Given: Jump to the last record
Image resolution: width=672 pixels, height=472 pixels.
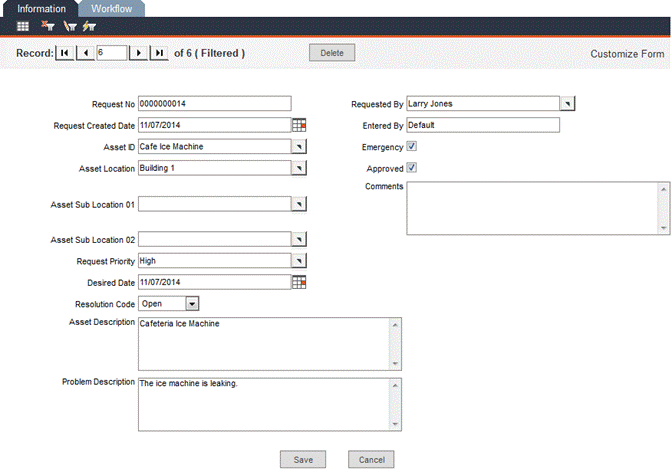Looking at the screenshot, I should pyautogui.click(x=158, y=53).
